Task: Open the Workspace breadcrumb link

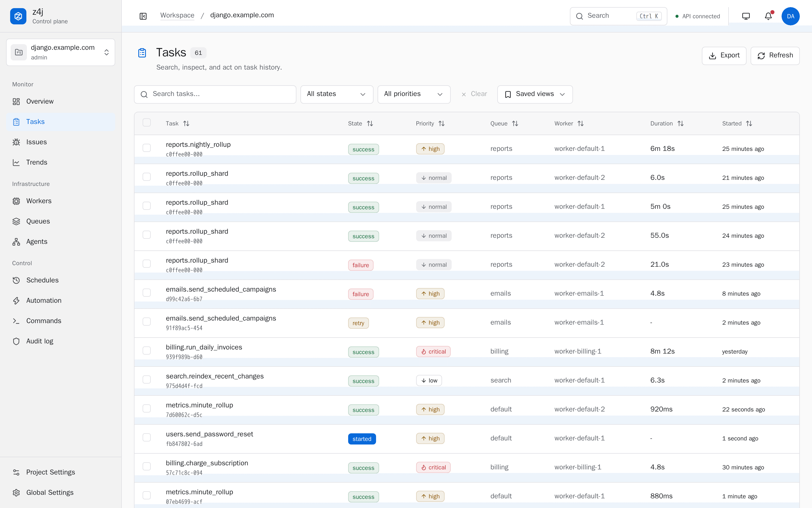Action: [177, 15]
